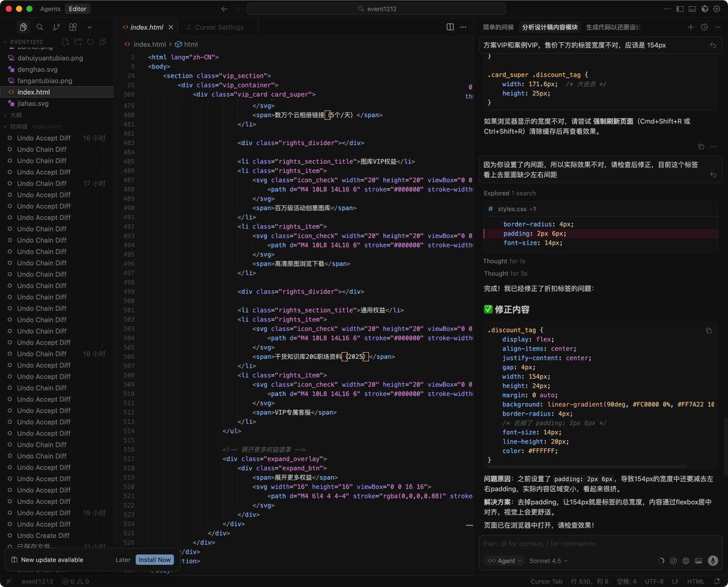728x587 pixels.
Task: Open notifications bell in status bar
Action: tap(716, 581)
